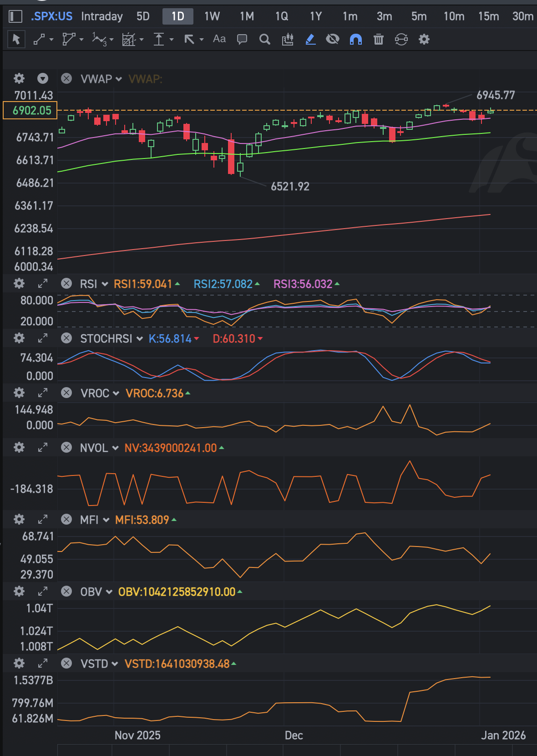
Task: Maximize the OBV panel
Action: click(43, 592)
